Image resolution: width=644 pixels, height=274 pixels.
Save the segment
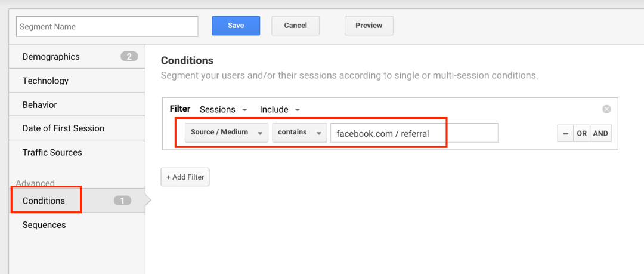236,26
